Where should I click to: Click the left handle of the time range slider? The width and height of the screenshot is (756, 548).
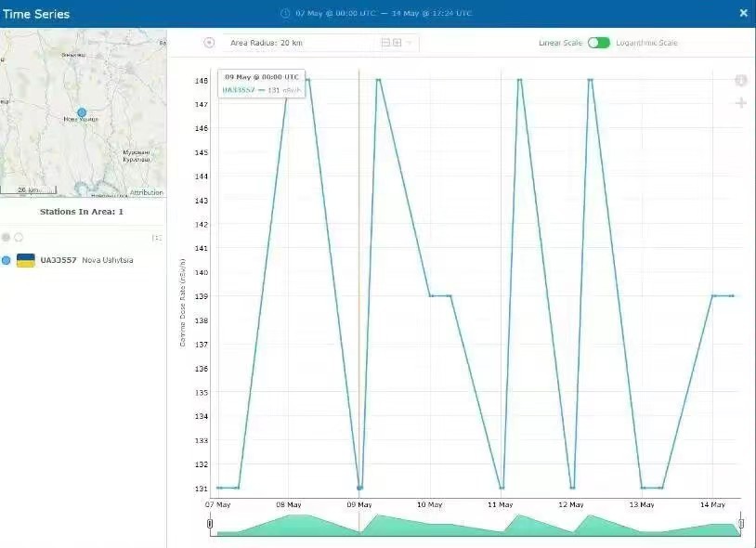210,525
